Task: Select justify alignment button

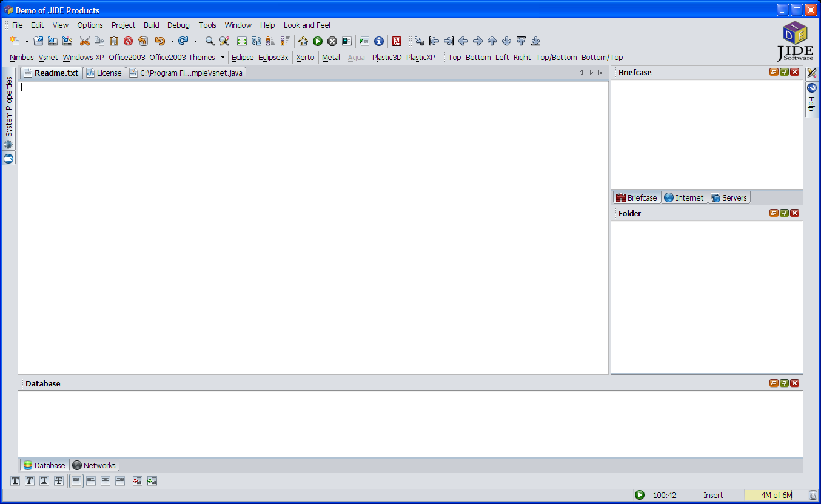Action: point(76,481)
